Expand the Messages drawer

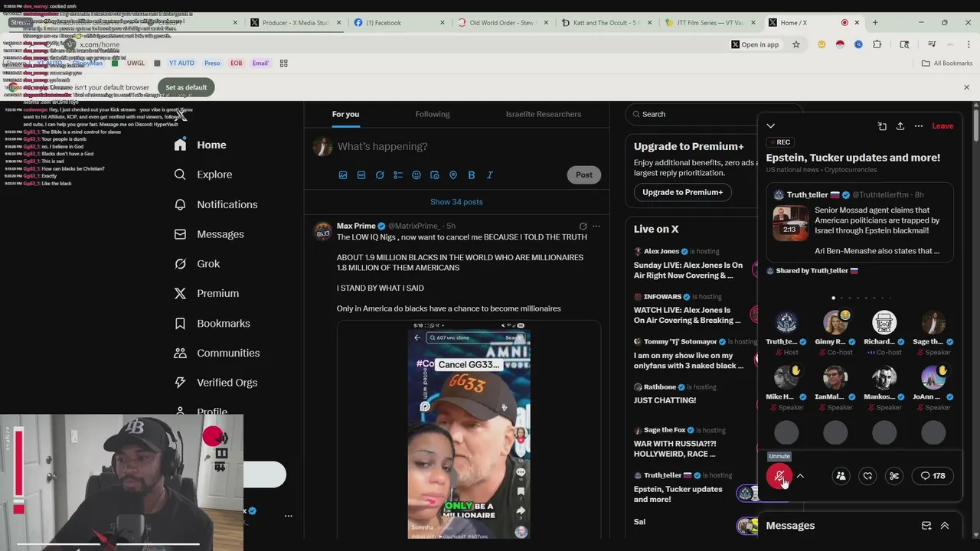click(945, 526)
